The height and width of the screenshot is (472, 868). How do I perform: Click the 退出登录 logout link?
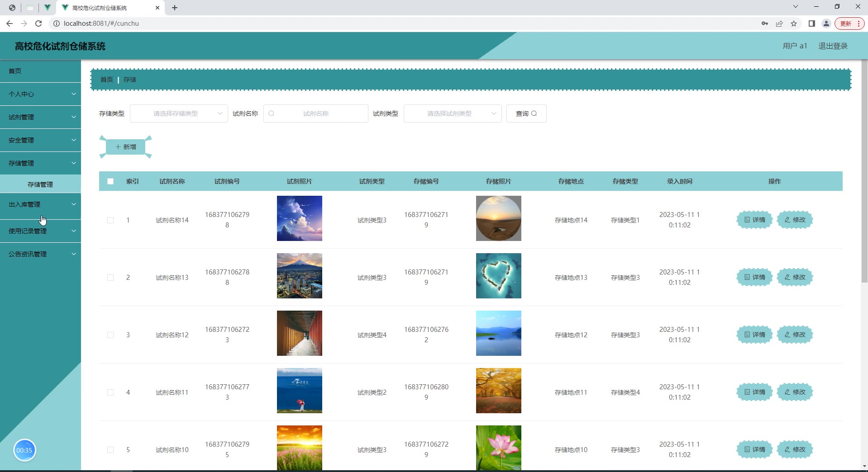(x=833, y=46)
